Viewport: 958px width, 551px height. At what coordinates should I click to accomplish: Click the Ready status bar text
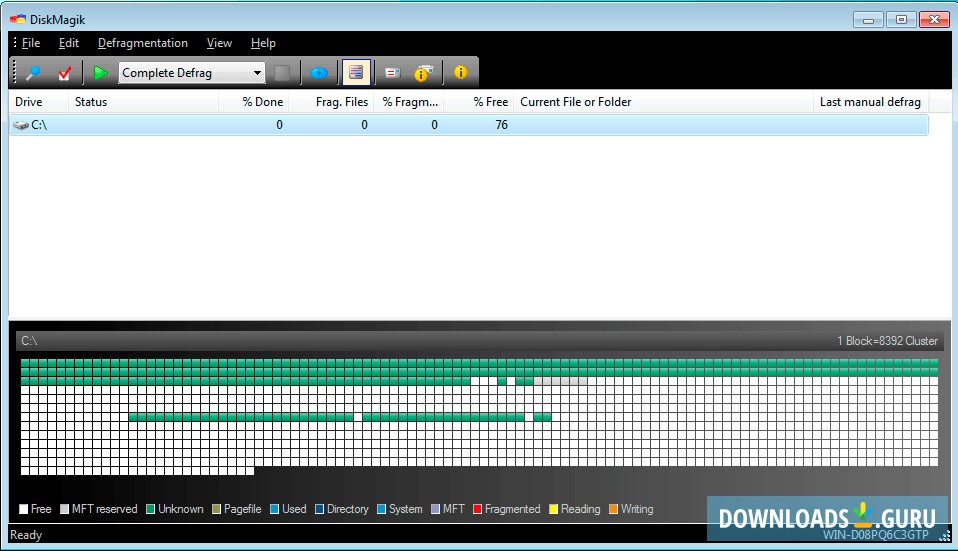pos(26,535)
